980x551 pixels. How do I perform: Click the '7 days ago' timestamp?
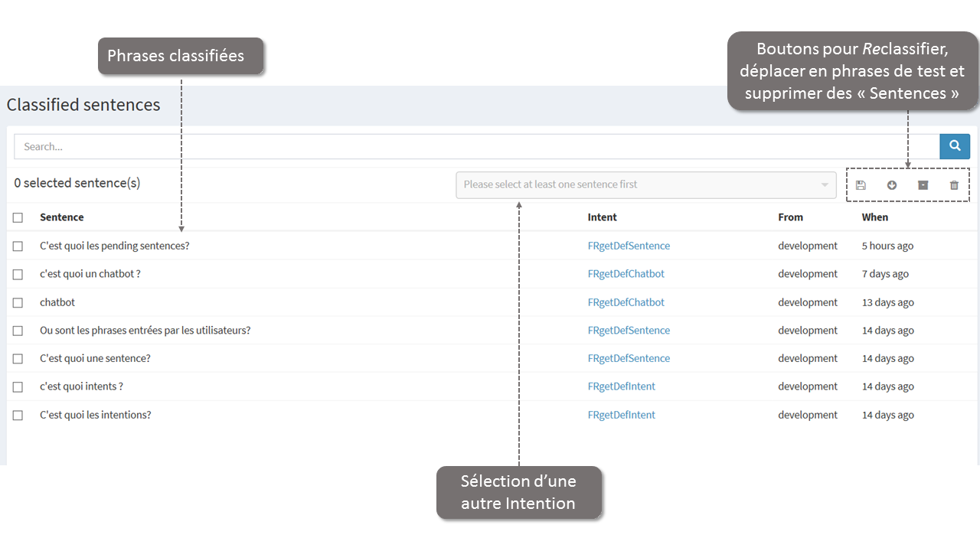point(885,274)
